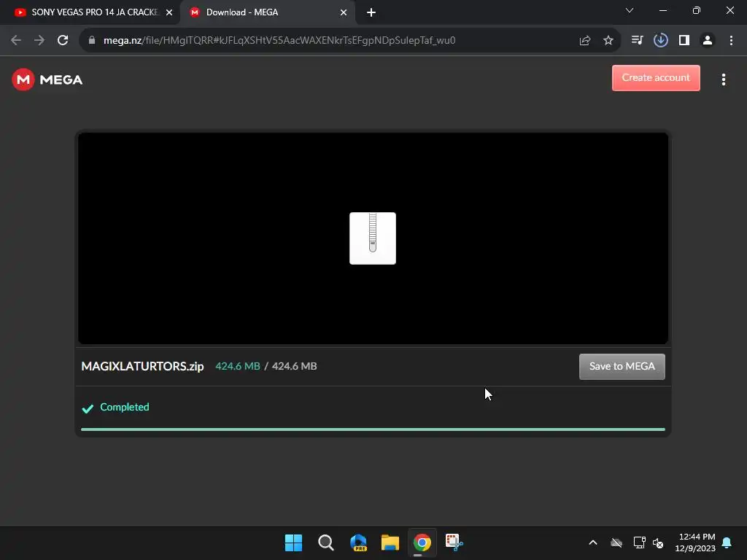Screen dimensions: 747x560
Task: Open the media controls icon in the toolbar
Action: click(x=637, y=41)
